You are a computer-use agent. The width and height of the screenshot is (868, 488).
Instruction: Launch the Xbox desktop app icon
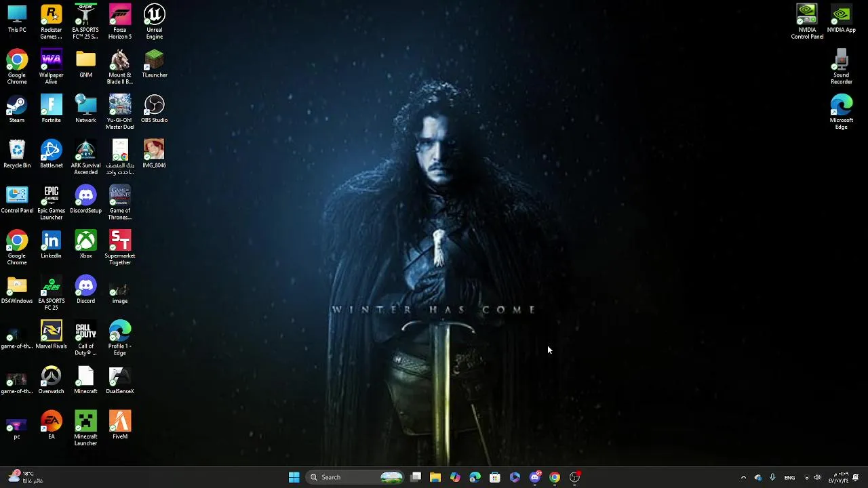85,245
